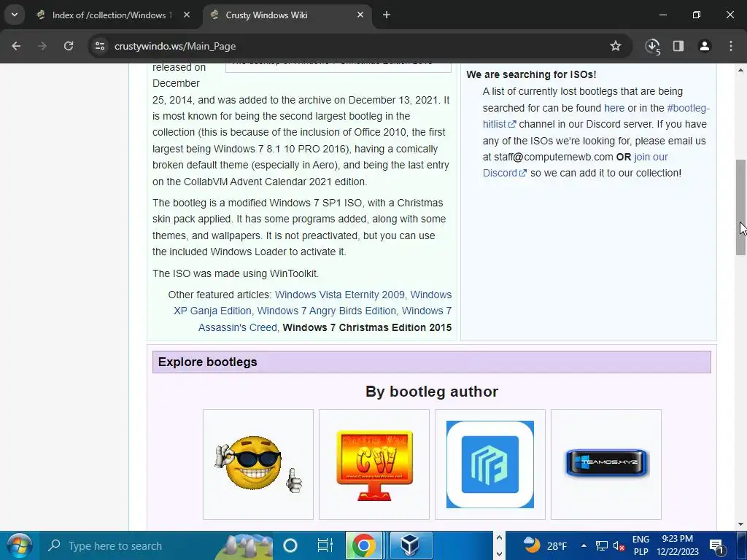
Task: Open the #bootleg-hitlist channel link
Action: click(596, 116)
